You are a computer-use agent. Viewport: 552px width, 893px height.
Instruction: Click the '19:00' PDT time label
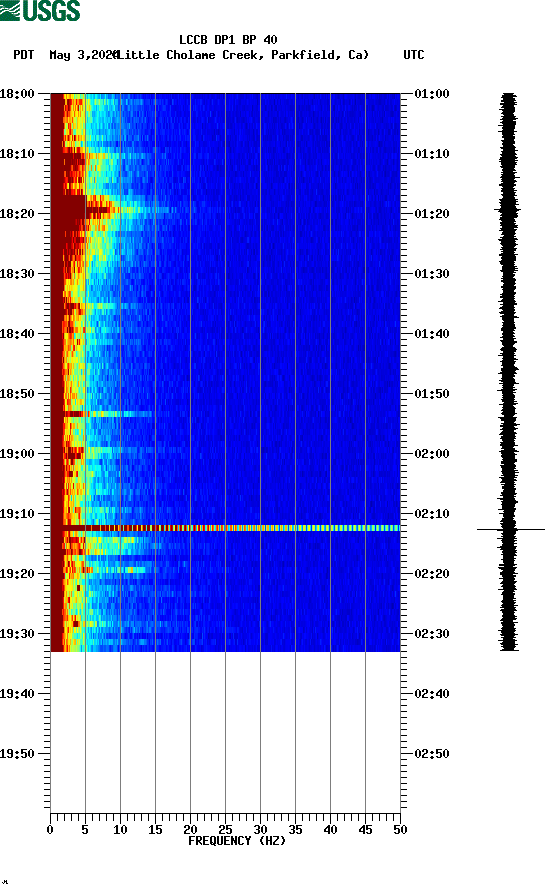coord(18,454)
